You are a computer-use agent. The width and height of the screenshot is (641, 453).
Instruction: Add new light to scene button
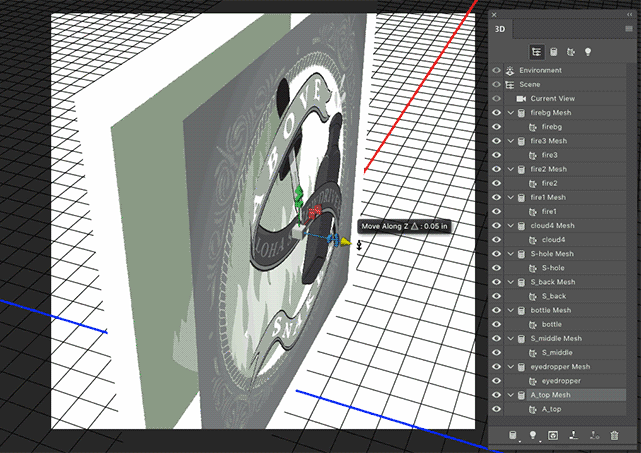point(533,435)
